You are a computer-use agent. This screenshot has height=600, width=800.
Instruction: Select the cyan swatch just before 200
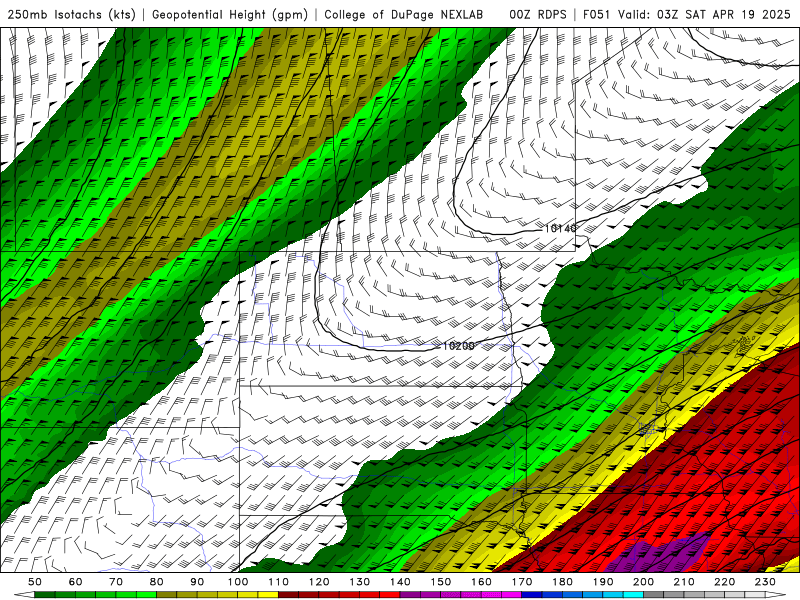pos(633,595)
